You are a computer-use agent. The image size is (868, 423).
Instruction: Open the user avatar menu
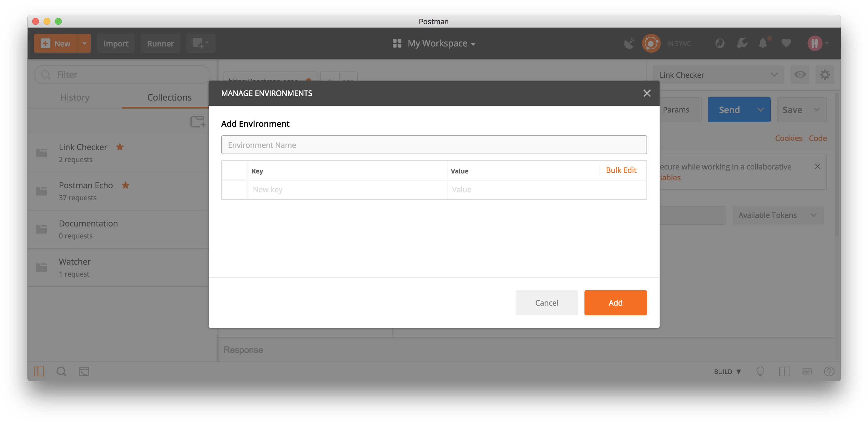[x=818, y=44]
